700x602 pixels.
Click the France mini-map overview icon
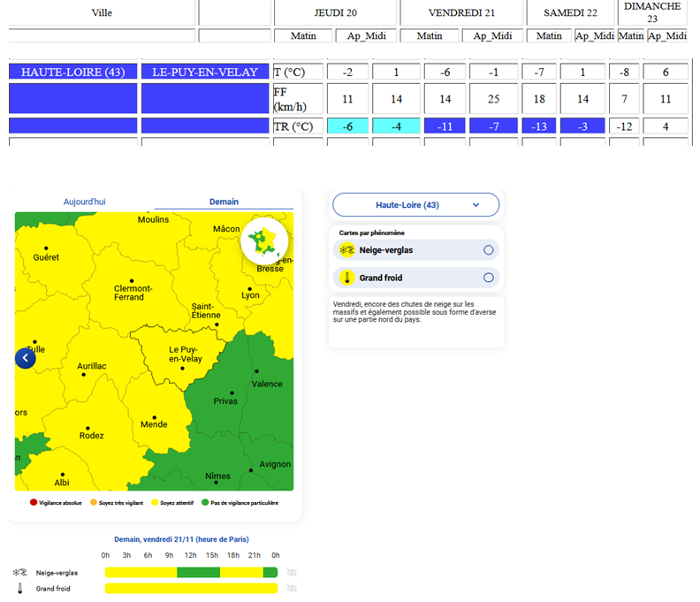click(x=265, y=239)
